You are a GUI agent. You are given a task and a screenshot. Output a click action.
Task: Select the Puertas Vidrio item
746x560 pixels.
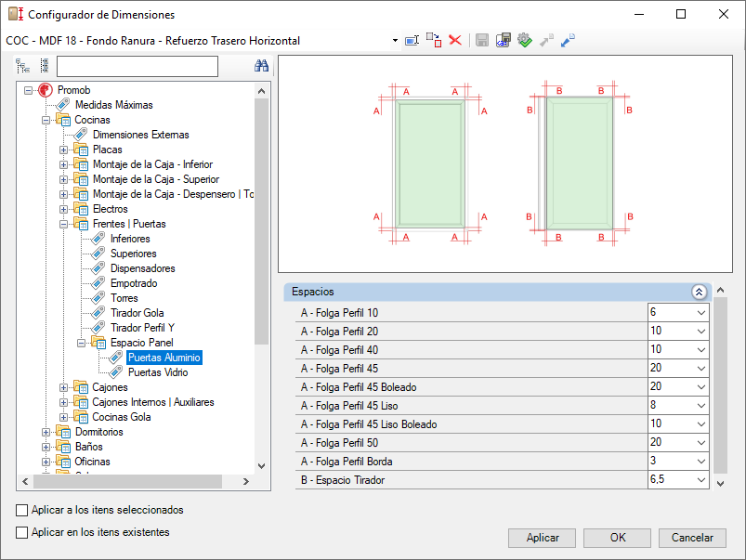[158, 372]
